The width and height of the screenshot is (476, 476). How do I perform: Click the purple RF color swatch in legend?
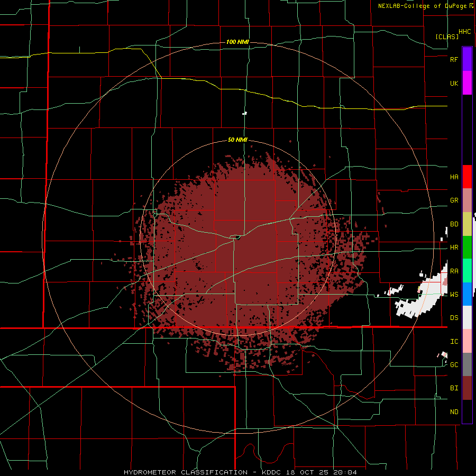pos(467,59)
